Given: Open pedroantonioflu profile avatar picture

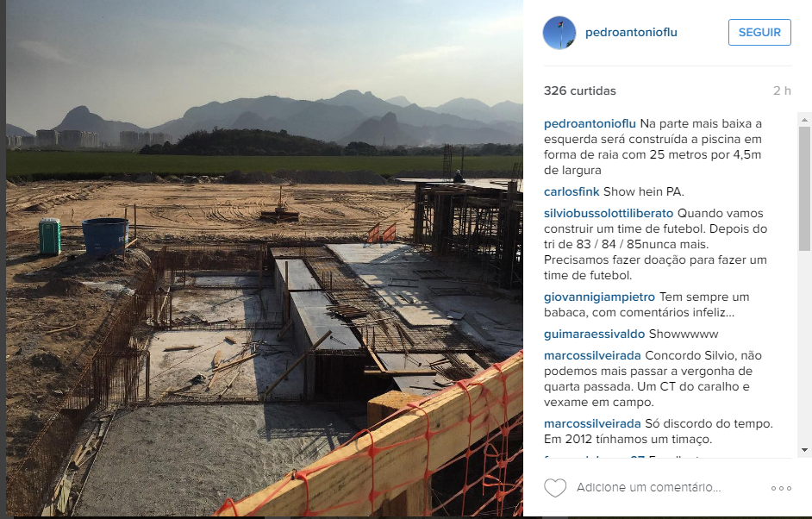Looking at the screenshot, I should click(559, 33).
